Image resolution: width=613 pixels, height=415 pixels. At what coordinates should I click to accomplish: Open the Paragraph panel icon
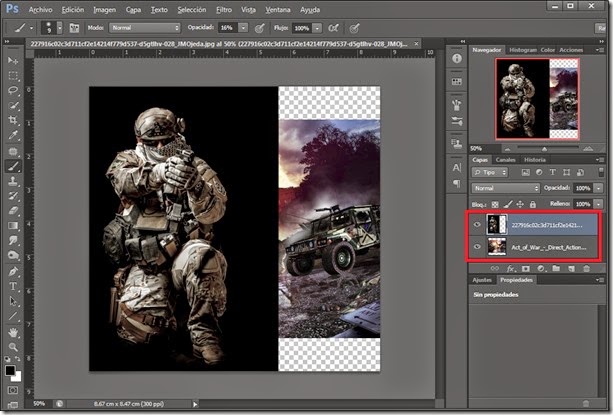[x=457, y=183]
